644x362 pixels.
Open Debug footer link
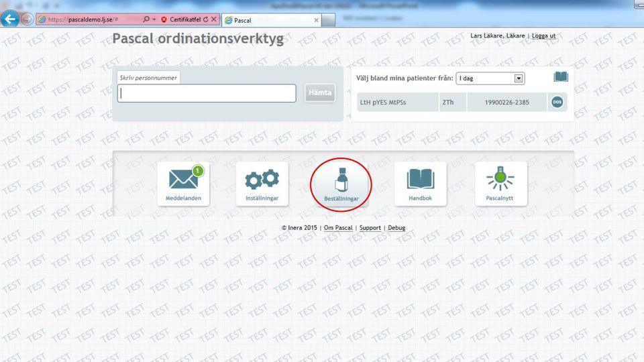coord(396,228)
